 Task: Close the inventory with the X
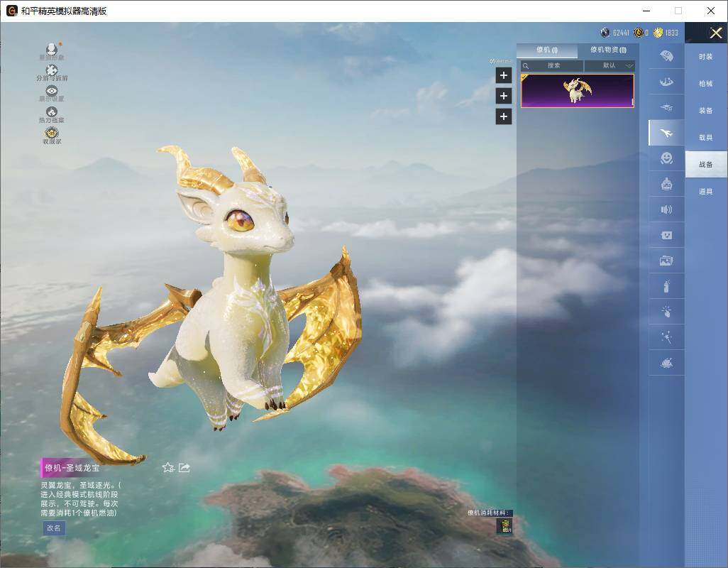pyautogui.click(x=716, y=33)
